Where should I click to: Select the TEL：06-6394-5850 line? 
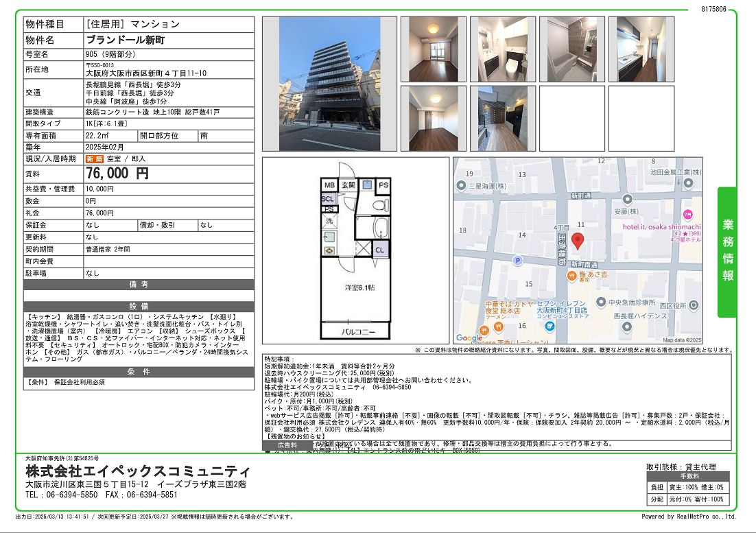coord(62,495)
